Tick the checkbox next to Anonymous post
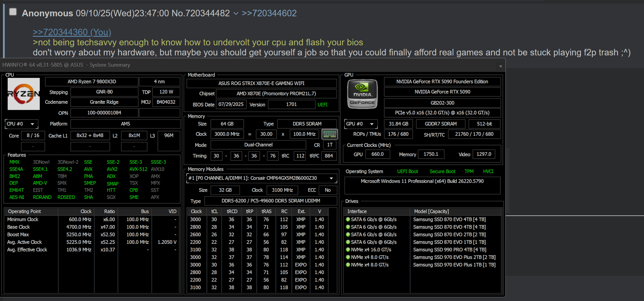The height and width of the screenshot is (301, 644). coord(13,12)
